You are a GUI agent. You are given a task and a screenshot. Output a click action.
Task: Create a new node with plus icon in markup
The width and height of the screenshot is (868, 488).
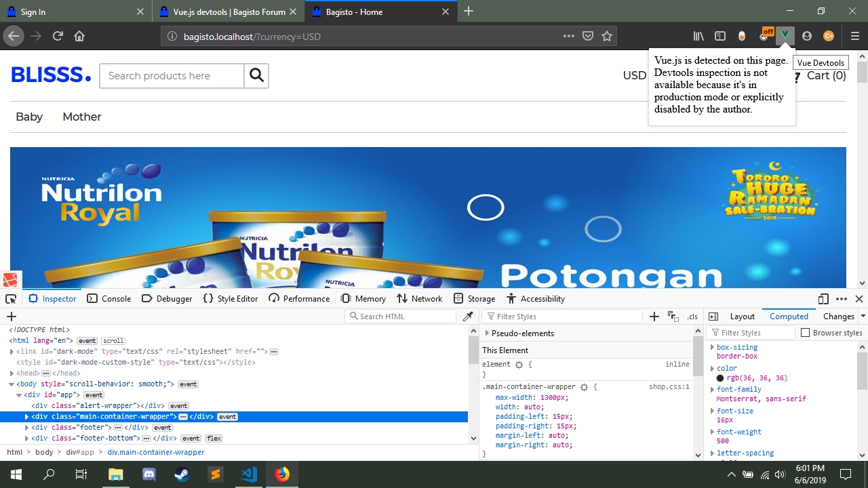pyautogui.click(x=11, y=317)
